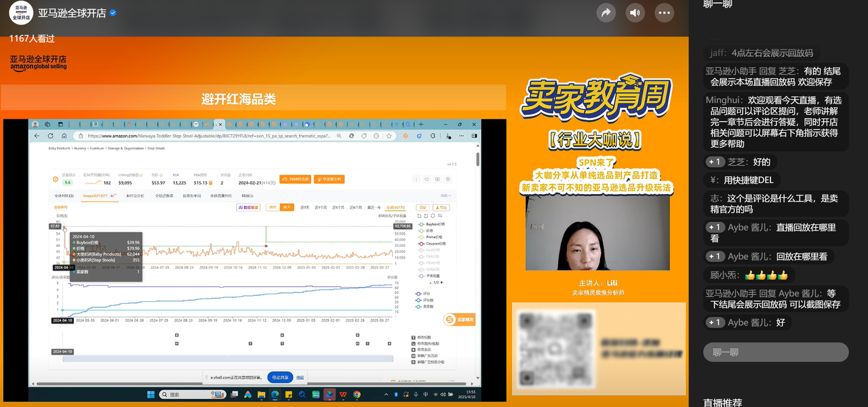
Task: Toggle the 子体销量 legend series
Action: click(x=430, y=275)
